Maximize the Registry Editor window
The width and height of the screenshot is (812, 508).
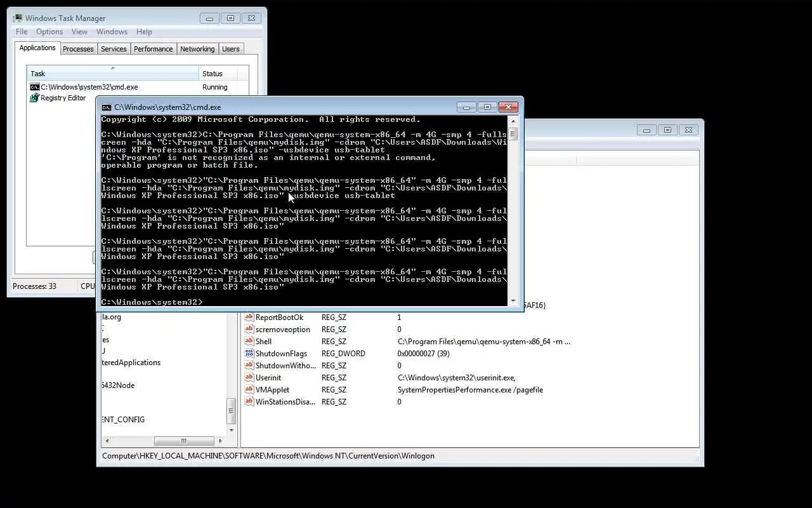[667, 130]
